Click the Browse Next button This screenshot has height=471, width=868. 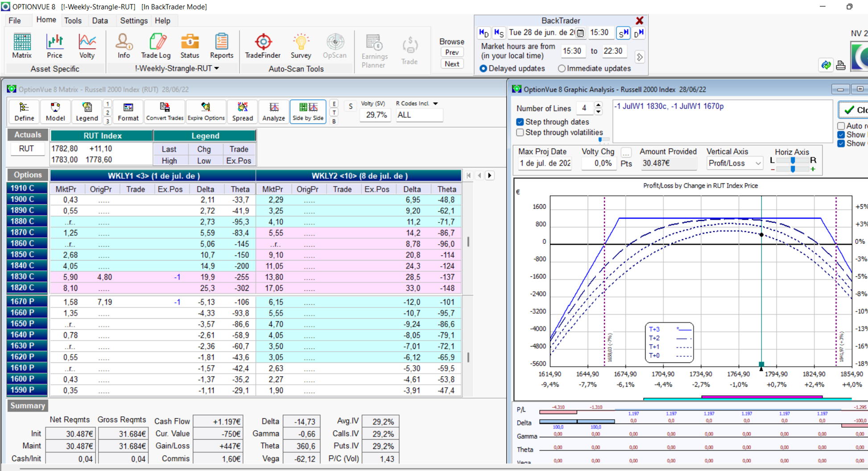[452, 64]
